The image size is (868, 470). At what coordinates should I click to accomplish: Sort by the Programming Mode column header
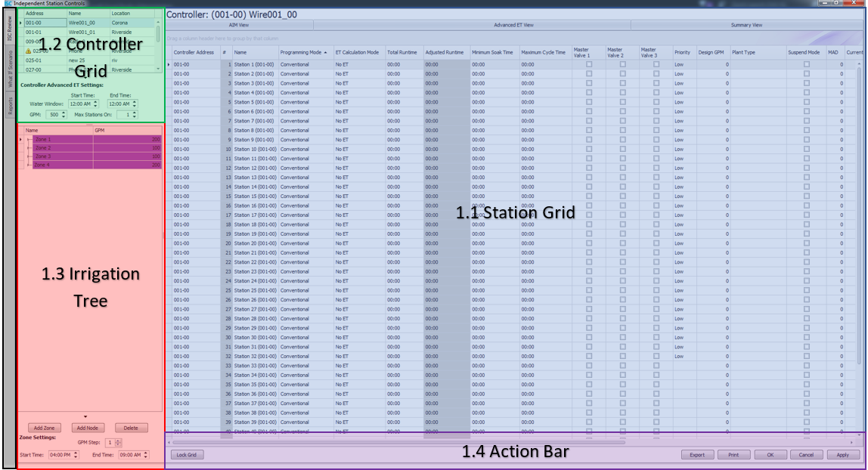pos(305,53)
